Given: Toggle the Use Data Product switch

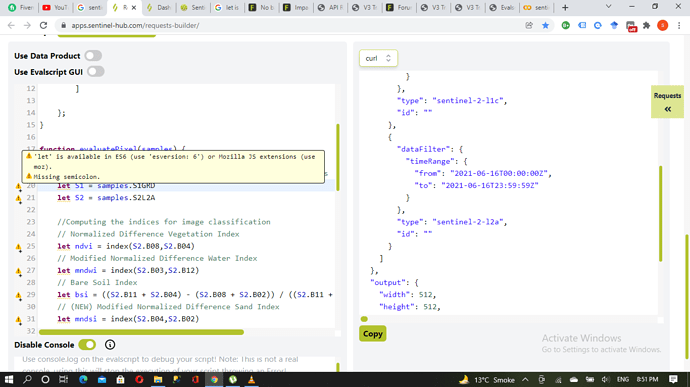Looking at the screenshot, I should tap(93, 56).
